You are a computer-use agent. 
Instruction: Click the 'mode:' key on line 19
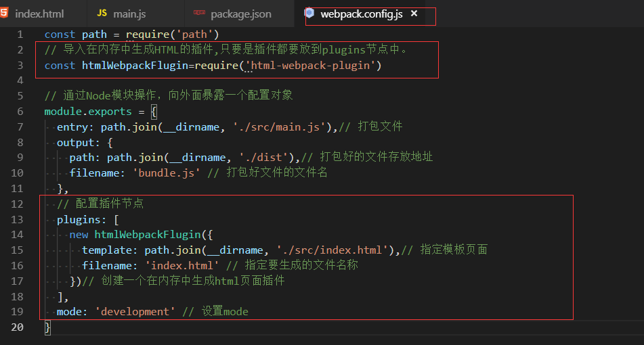[72, 312]
